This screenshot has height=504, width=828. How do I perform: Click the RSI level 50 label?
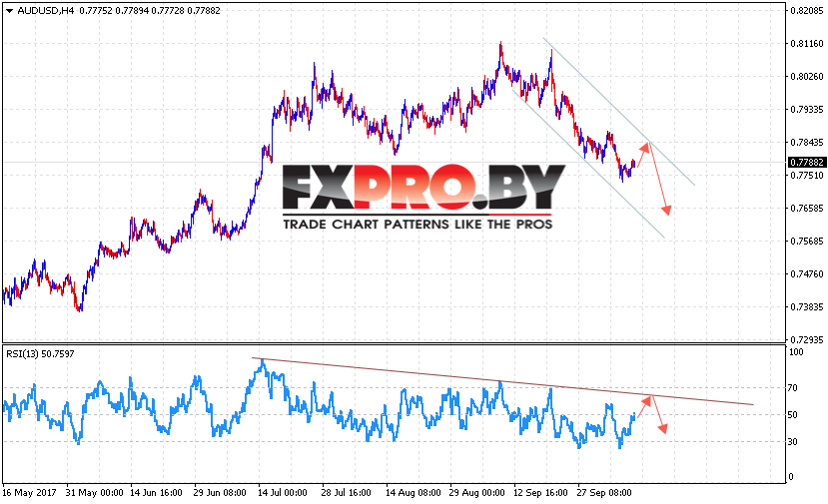793,415
